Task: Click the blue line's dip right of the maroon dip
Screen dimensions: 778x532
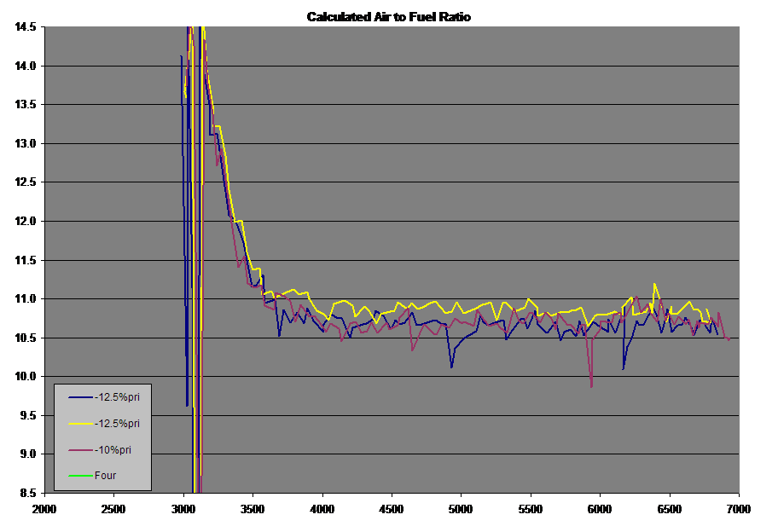Action: click(624, 368)
